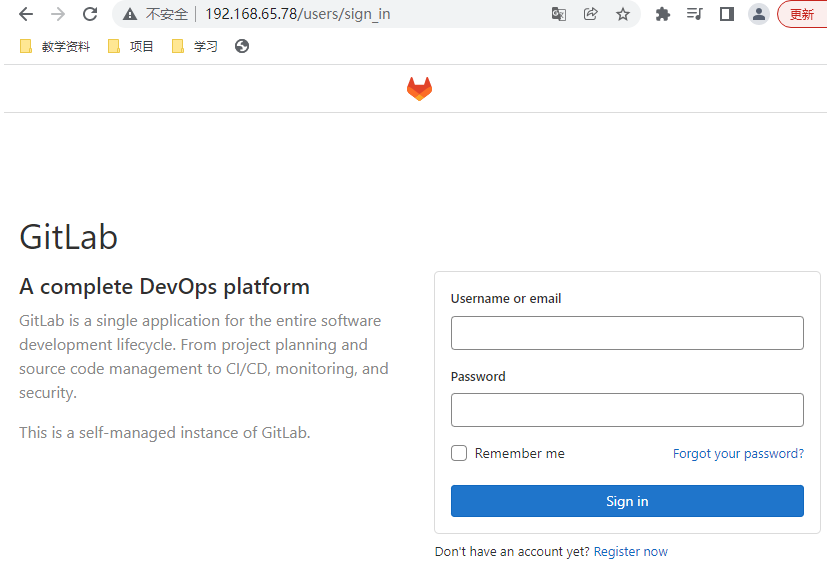Click the browser forward arrow
827x563 pixels.
point(57,14)
